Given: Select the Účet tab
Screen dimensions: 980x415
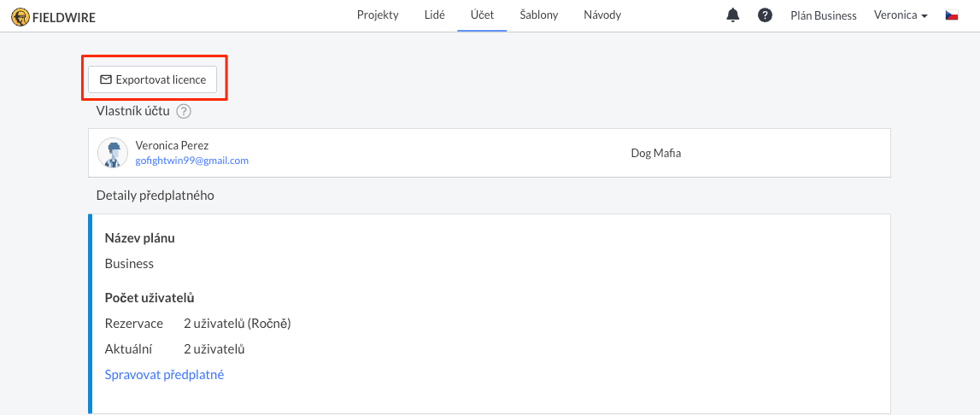Looking at the screenshot, I should tap(482, 15).
